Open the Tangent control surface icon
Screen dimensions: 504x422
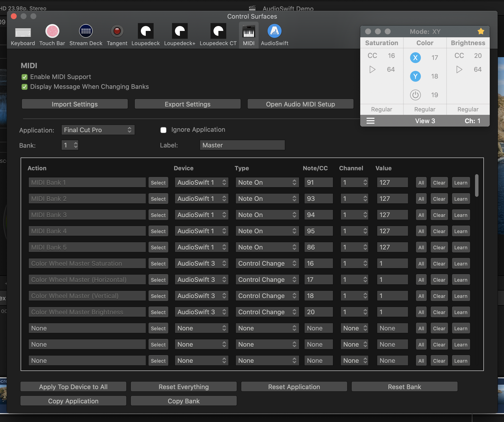(x=117, y=34)
